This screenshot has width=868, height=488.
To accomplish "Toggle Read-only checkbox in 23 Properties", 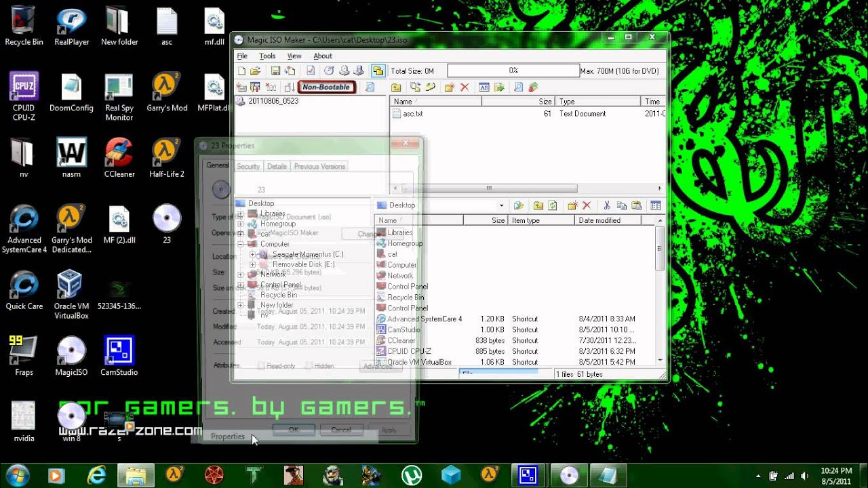I will [x=261, y=366].
